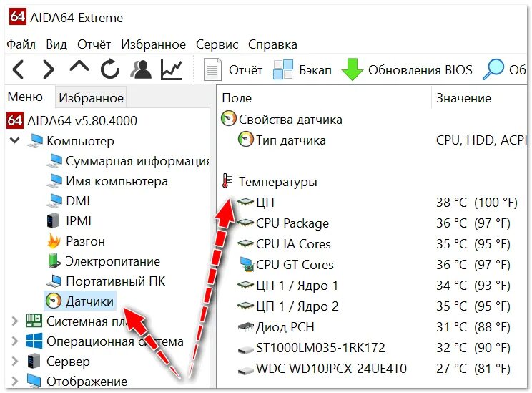This screenshot has height=393, width=532.
Task: Expand the Системная плата tree node
Action: pos(15,321)
